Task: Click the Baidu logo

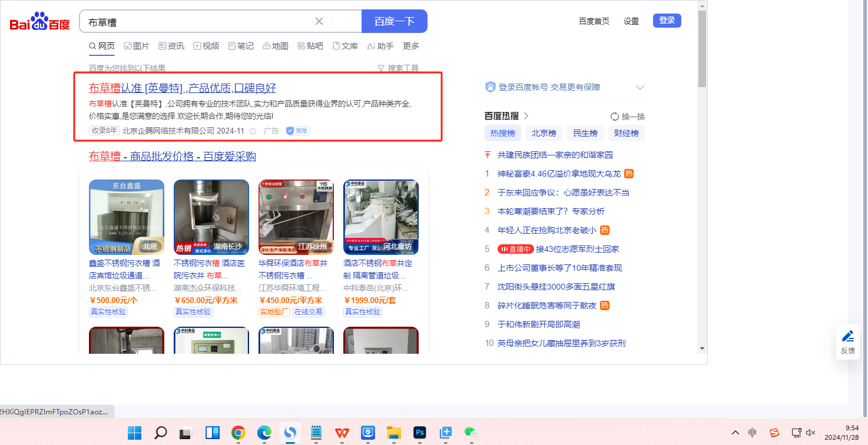Action: pos(40,22)
